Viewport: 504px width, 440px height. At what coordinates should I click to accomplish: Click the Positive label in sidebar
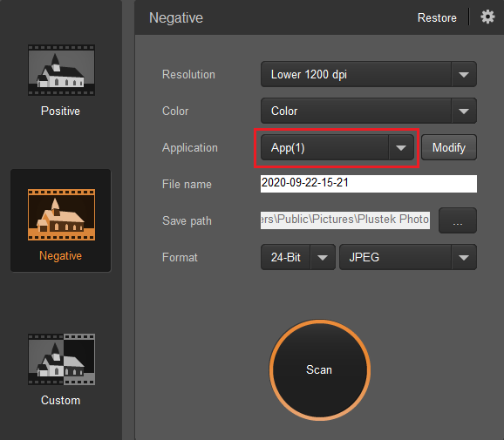tap(60, 111)
